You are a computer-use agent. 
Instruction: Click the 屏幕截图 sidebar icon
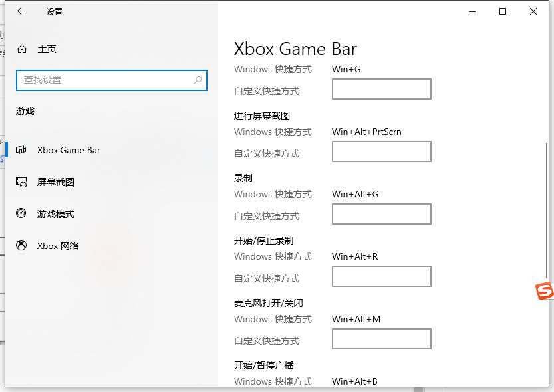click(22, 182)
